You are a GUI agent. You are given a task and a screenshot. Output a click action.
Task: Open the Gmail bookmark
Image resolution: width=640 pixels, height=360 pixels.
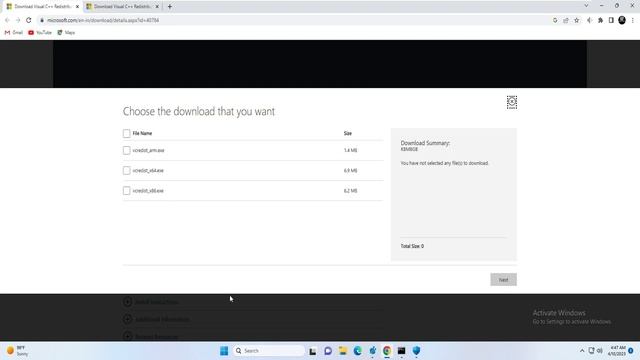[x=13, y=32]
